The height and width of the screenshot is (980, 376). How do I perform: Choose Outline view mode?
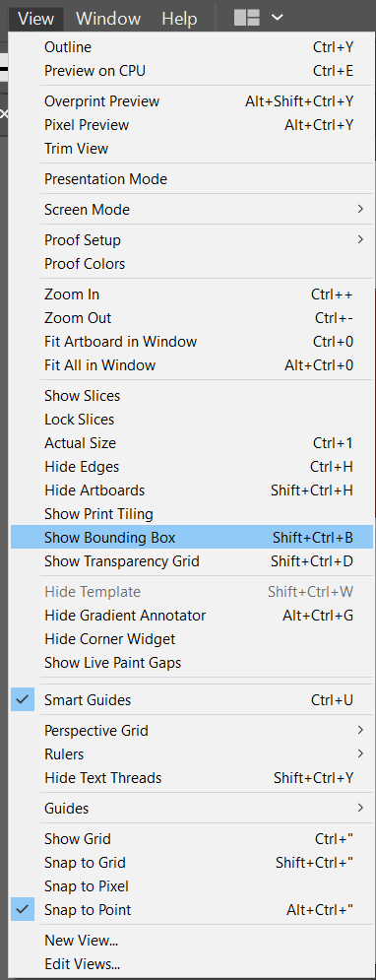coord(192,47)
